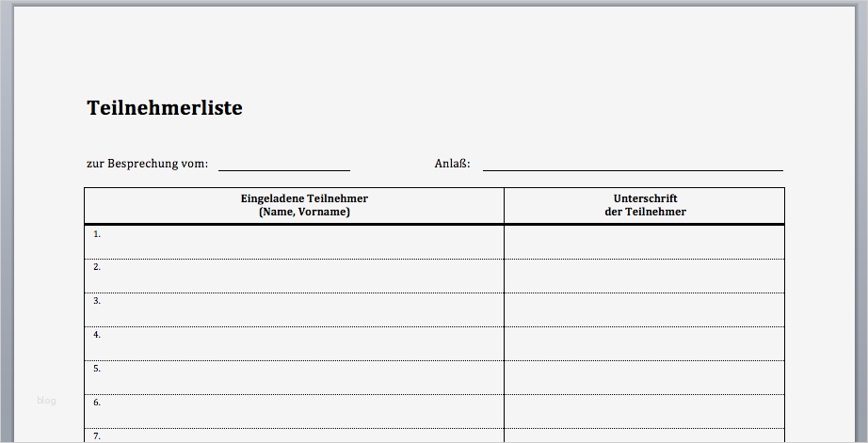Click the Teilnehmerliste heading
The image size is (868, 443).
(x=165, y=107)
